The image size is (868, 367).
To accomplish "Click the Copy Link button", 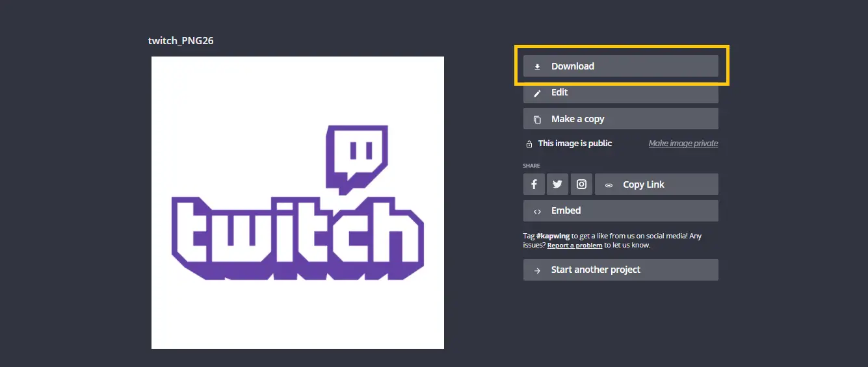I will click(657, 184).
